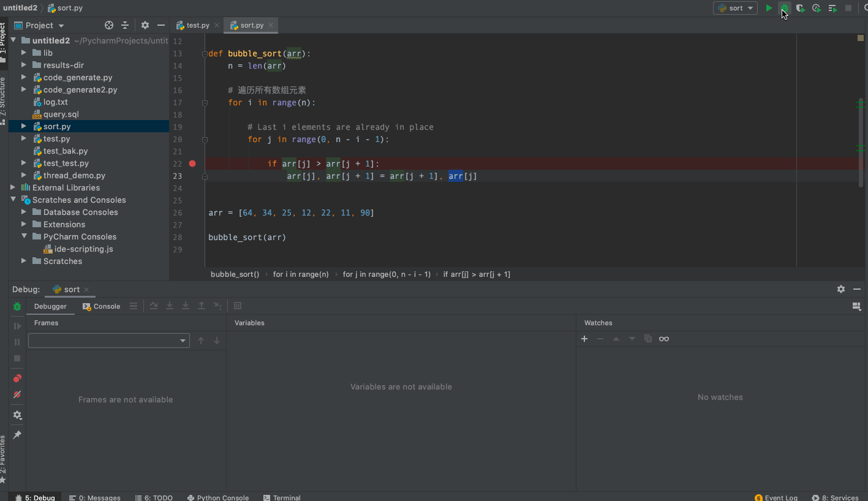Expand the Database Consoles folder
Viewport: 868px width, 501px height.
tap(24, 212)
